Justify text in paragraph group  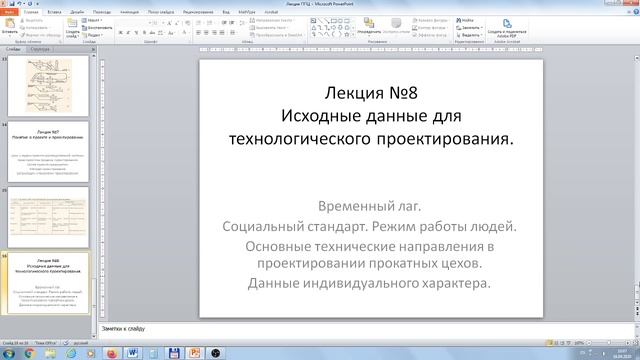pos(222,33)
